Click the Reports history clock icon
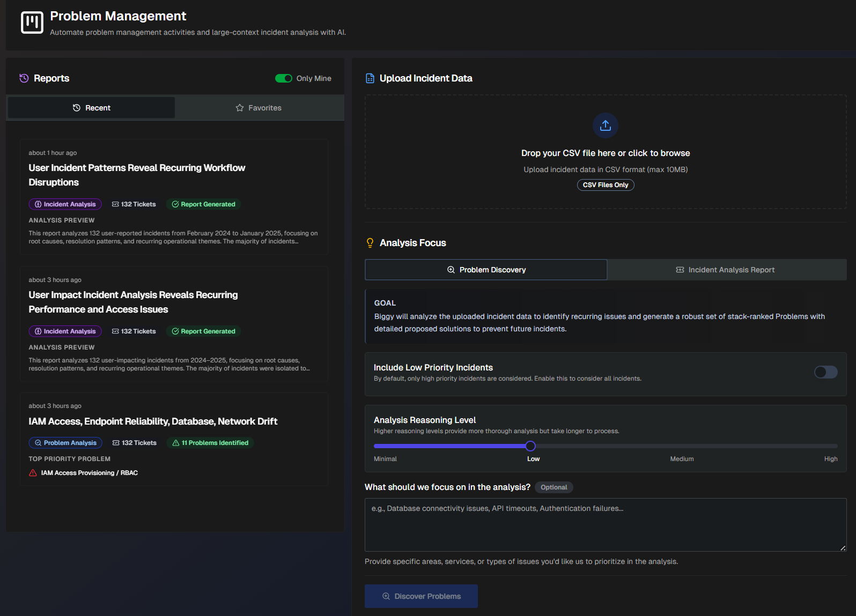The width and height of the screenshot is (856, 616). click(24, 78)
